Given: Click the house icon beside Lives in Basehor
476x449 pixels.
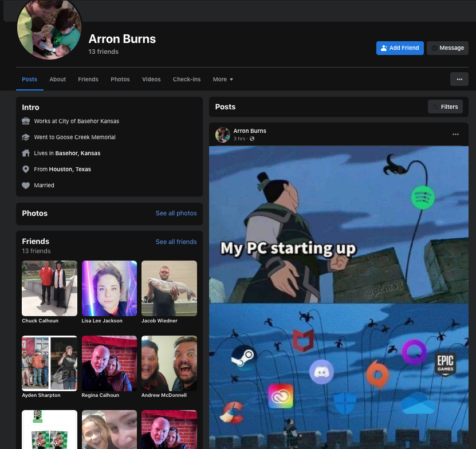Looking at the screenshot, I should pos(26,153).
